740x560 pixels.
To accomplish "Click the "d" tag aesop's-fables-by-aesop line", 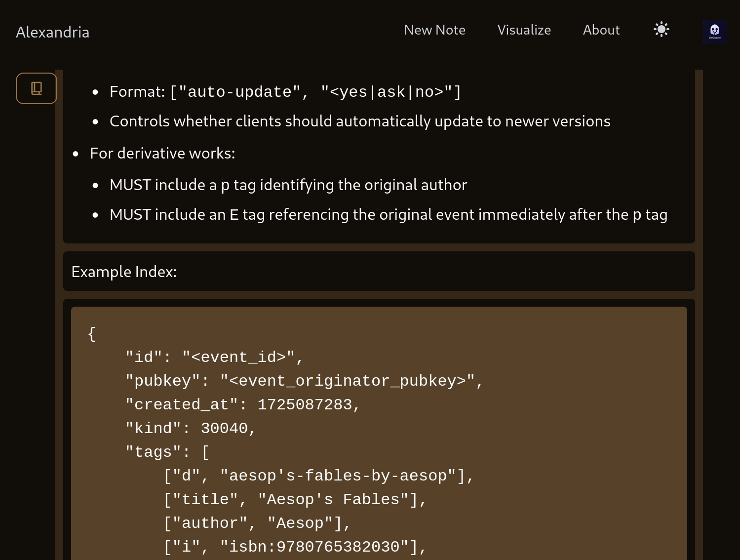I will (318, 476).
